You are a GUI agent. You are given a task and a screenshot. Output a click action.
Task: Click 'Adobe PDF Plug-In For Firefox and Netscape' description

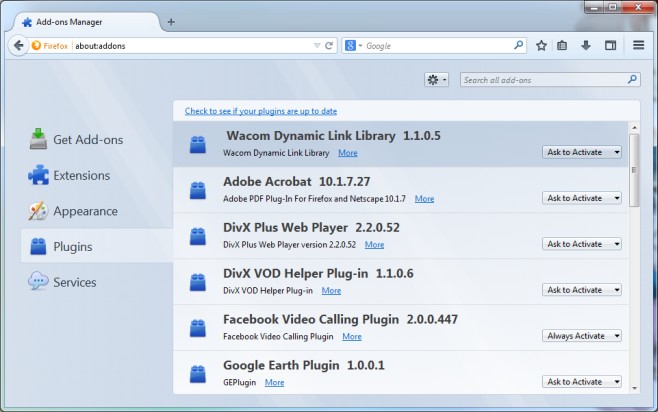(x=314, y=198)
